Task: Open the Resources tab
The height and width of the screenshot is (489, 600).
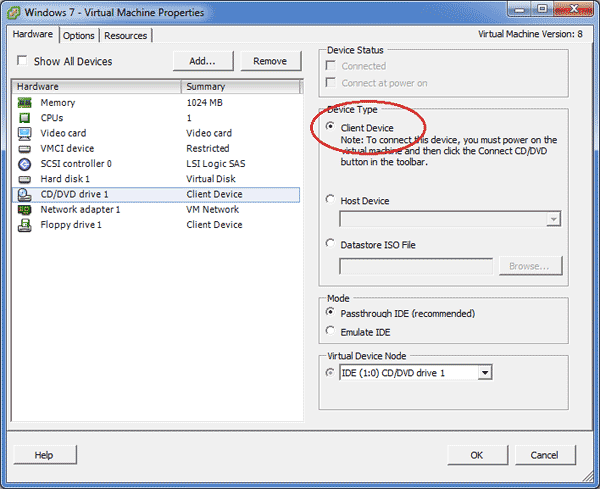Action: (x=125, y=35)
